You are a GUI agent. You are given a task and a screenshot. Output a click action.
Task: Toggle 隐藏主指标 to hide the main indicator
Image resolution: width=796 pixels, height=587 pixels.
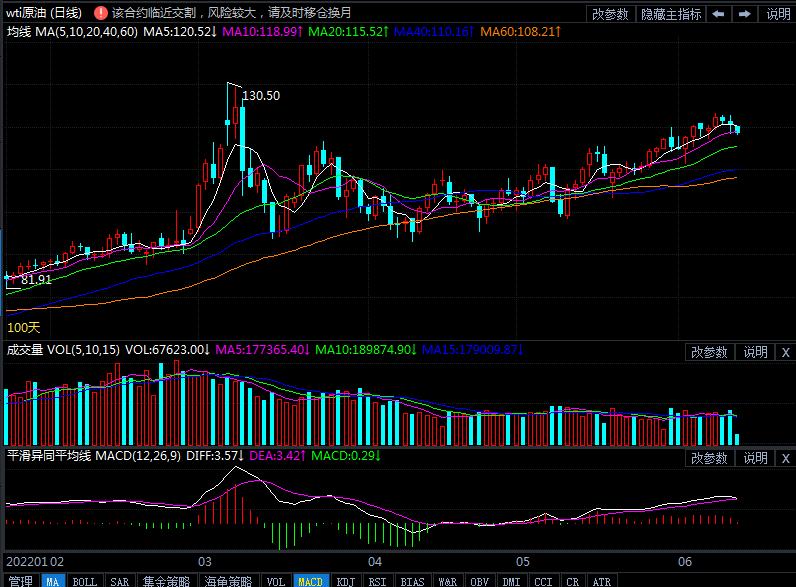tap(671, 14)
